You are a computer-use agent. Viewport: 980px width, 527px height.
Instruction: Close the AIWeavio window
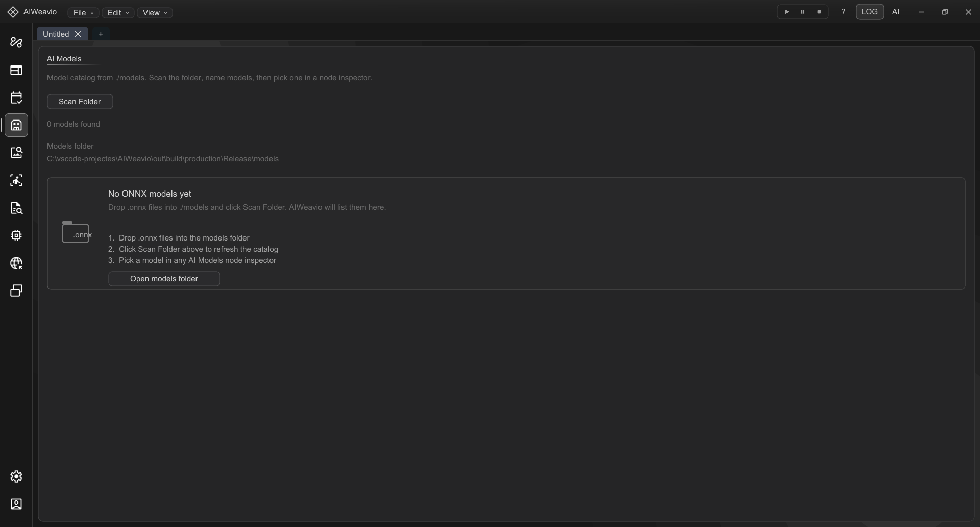pyautogui.click(x=968, y=12)
